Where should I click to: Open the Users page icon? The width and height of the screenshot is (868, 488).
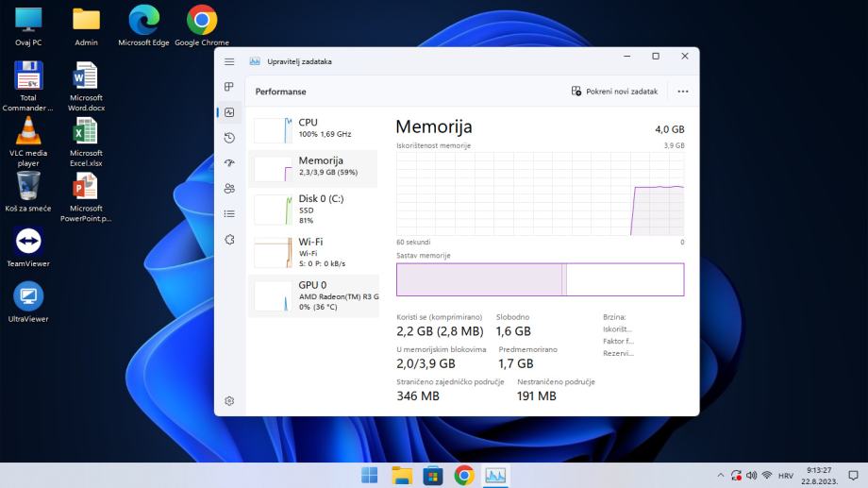(x=229, y=189)
